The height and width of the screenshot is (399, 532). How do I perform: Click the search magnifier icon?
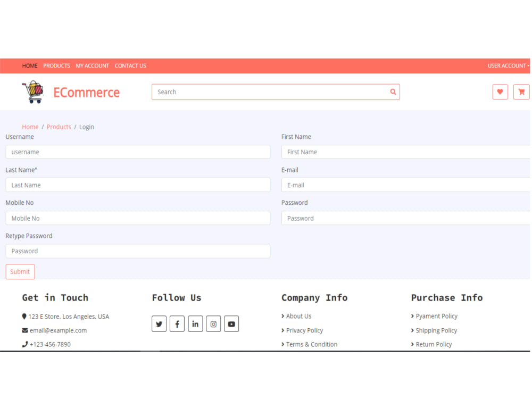[393, 92]
